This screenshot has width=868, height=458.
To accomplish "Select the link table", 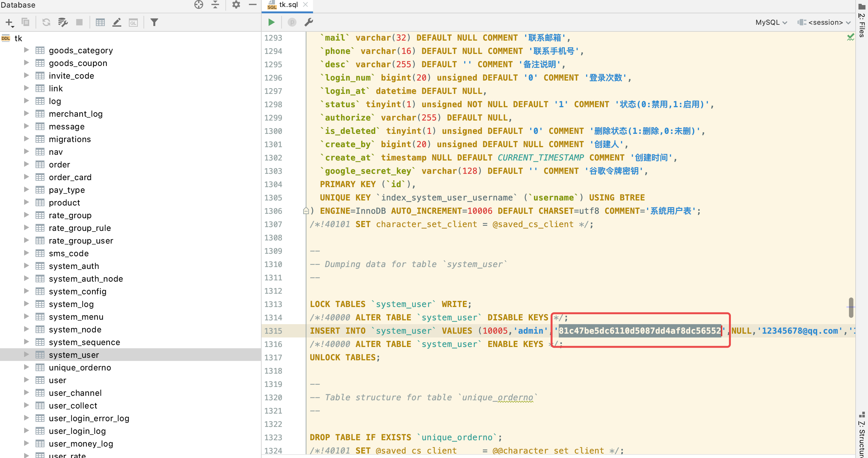I will click(x=56, y=88).
